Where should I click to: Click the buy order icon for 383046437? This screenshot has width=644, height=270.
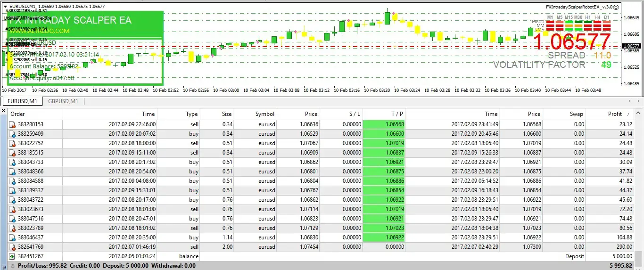click(12, 237)
